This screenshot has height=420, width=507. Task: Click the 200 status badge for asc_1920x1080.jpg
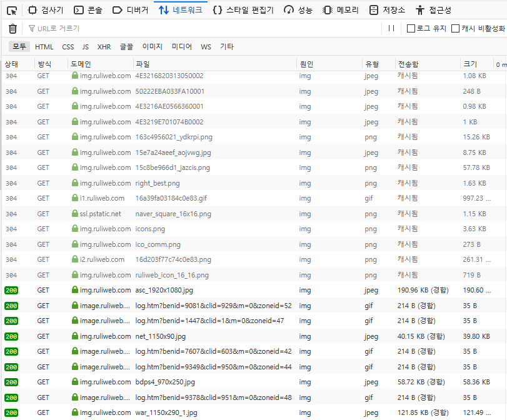click(11, 290)
